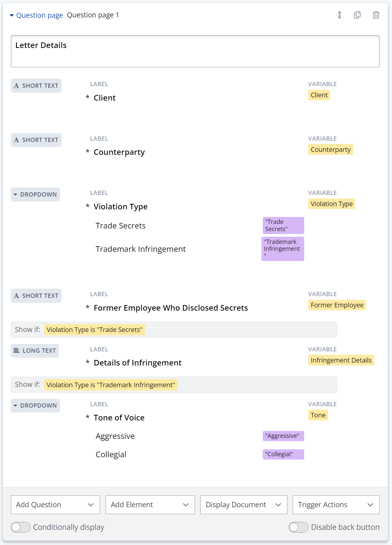Click the Trade Secrets show-if condition
This screenshot has height=545, width=392.
click(x=94, y=330)
